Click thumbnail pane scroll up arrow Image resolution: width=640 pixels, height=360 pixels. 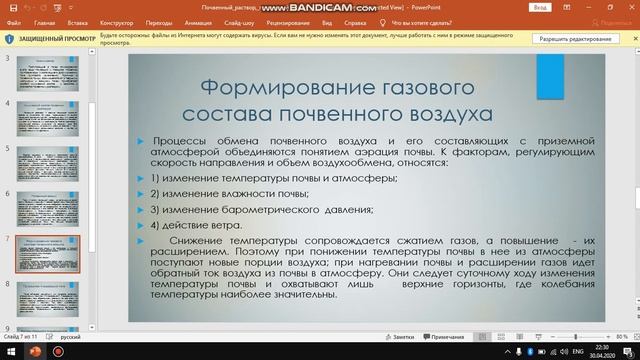[x=92, y=52]
